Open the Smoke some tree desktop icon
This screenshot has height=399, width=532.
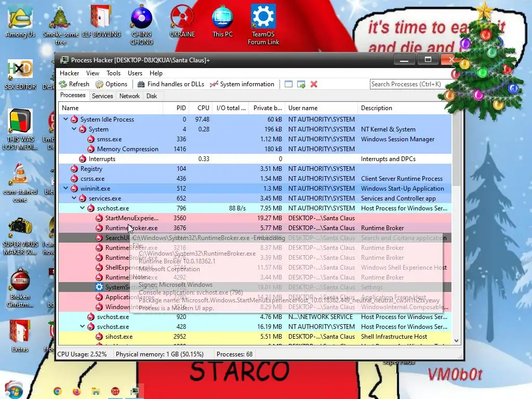[x=60, y=25]
